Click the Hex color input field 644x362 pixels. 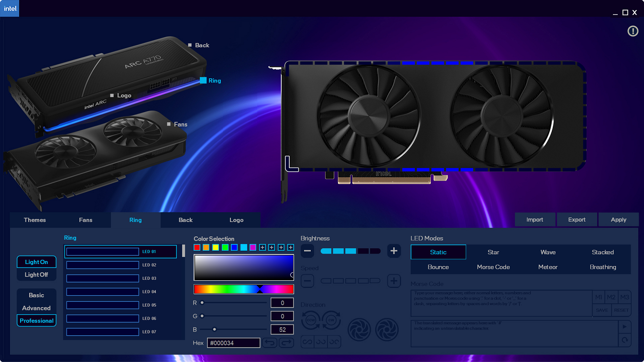pyautogui.click(x=234, y=343)
